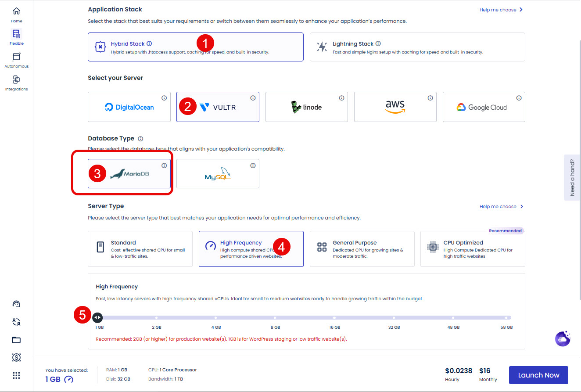Open the Home sidebar item
Image resolution: width=581 pixels, height=392 pixels.
[x=16, y=14]
